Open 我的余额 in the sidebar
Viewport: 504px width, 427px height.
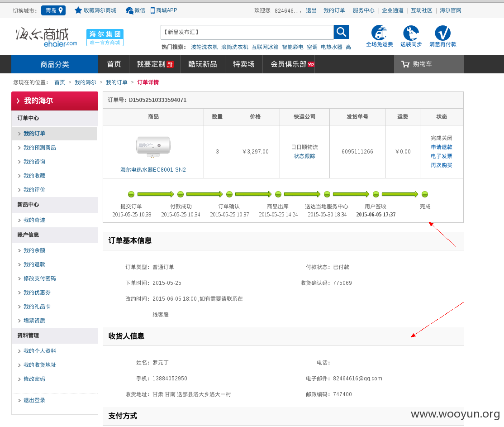click(x=34, y=250)
